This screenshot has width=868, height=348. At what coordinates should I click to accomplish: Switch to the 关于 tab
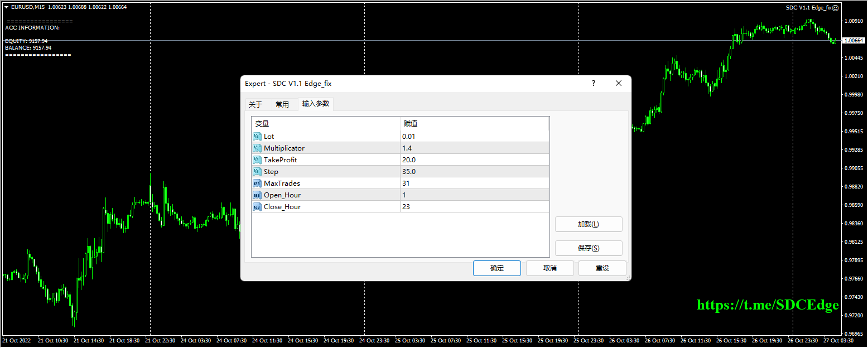click(x=255, y=104)
